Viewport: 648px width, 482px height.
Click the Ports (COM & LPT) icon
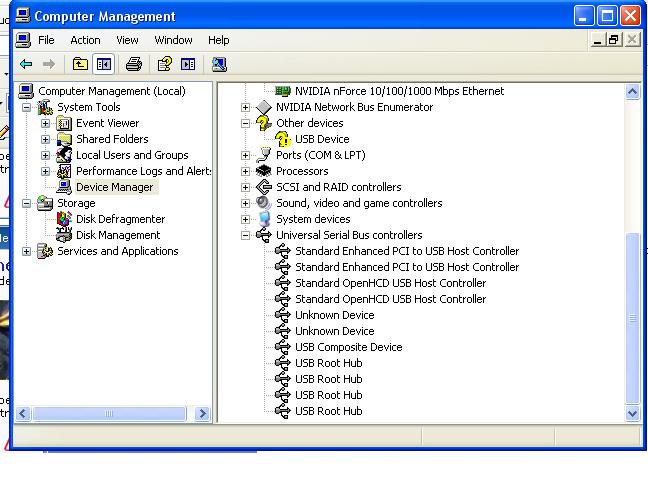[x=264, y=155]
